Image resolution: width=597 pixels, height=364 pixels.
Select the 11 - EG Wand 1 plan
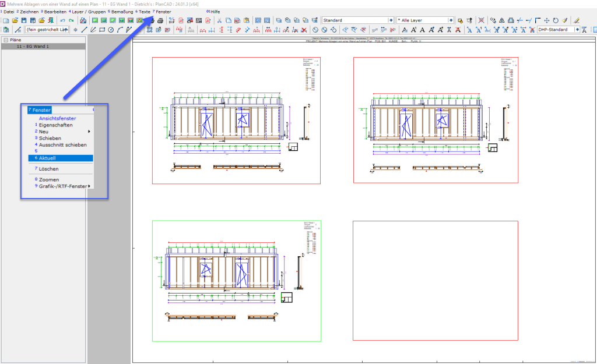pyautogui.click(x=33, y=46)
